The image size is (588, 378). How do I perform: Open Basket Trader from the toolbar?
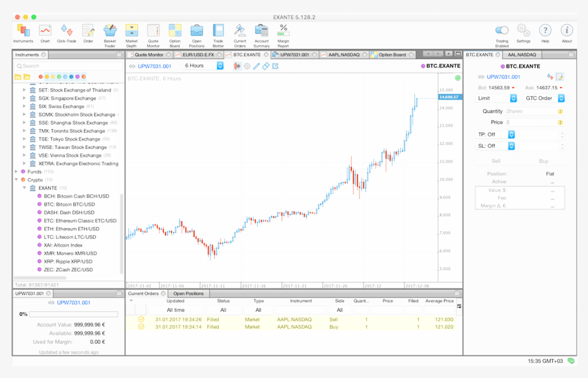(x=110, y=36)
